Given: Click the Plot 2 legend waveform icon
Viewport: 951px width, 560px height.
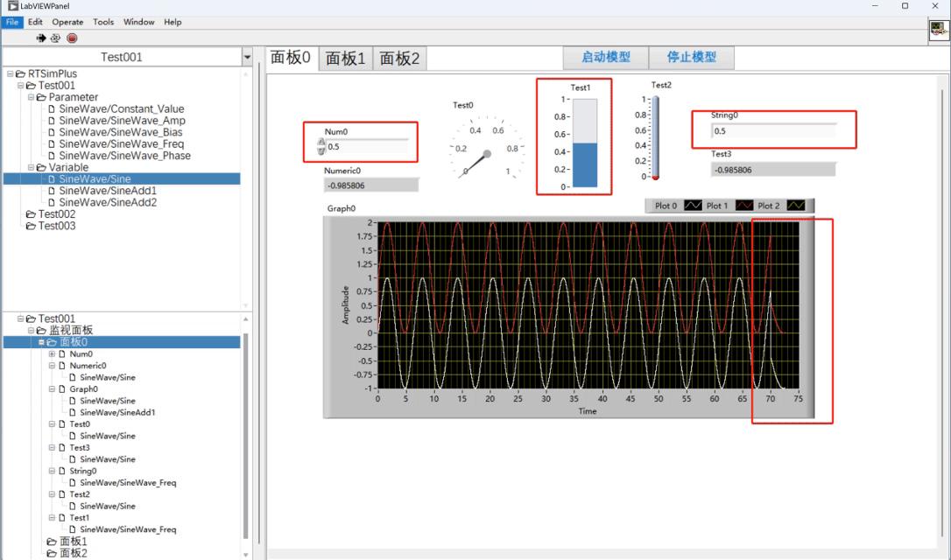Looking at the screenshot, I should pos(796,206).
